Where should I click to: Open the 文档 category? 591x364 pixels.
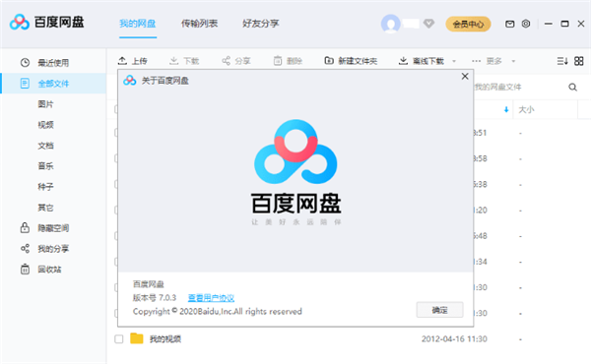pyautogui.click(x=45, y=146)
